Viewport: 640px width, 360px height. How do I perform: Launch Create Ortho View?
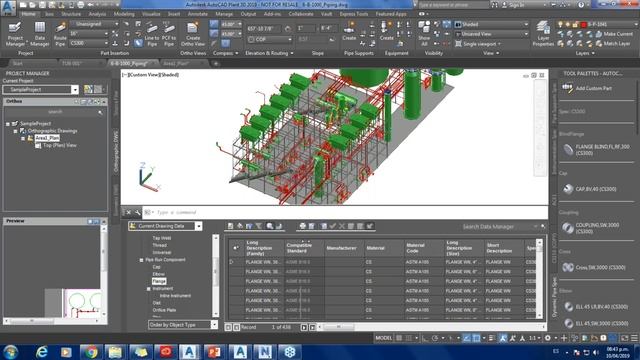pos(193,34)
